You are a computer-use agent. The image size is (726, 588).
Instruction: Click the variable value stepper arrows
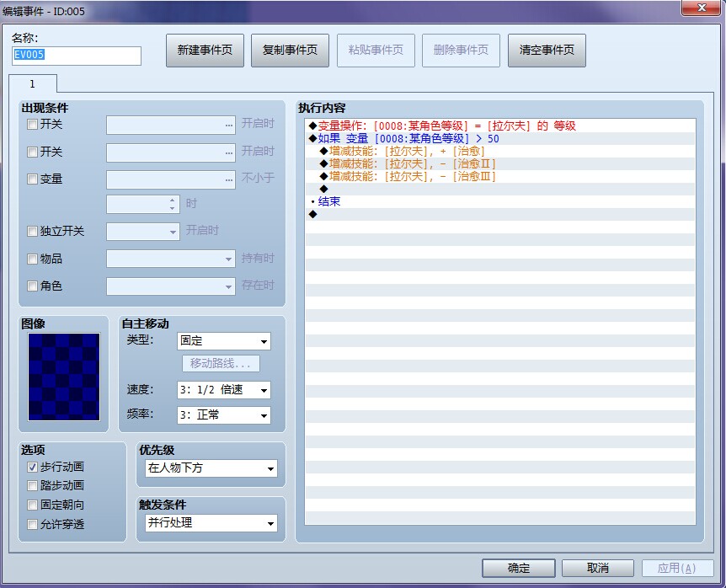click(173, 204)
